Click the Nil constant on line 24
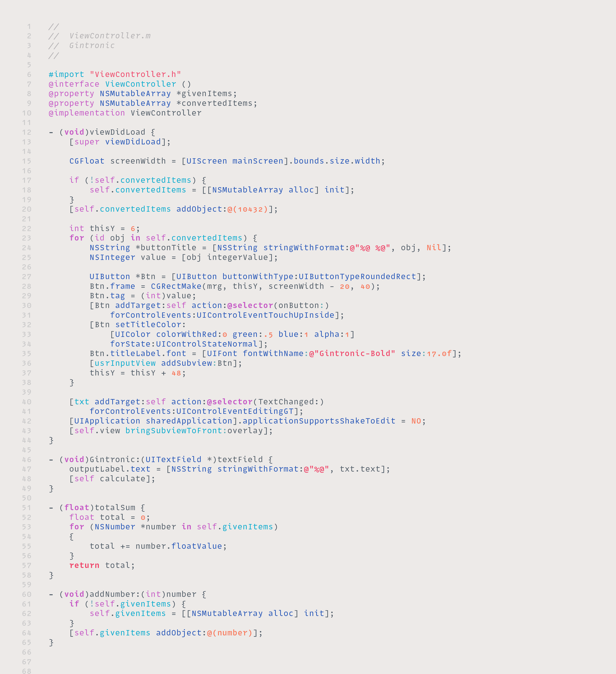Screen dimensions: 616x674 [434, 248]
